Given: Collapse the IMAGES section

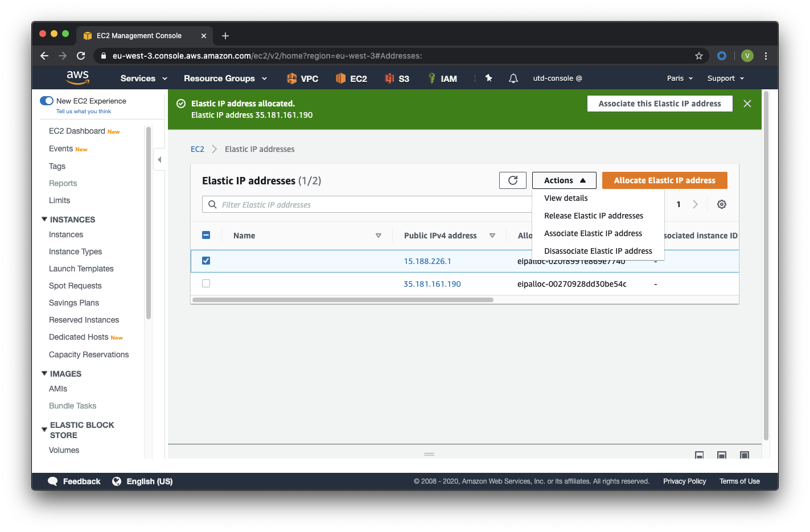Looking at the screenshot, I should [44, 373].
